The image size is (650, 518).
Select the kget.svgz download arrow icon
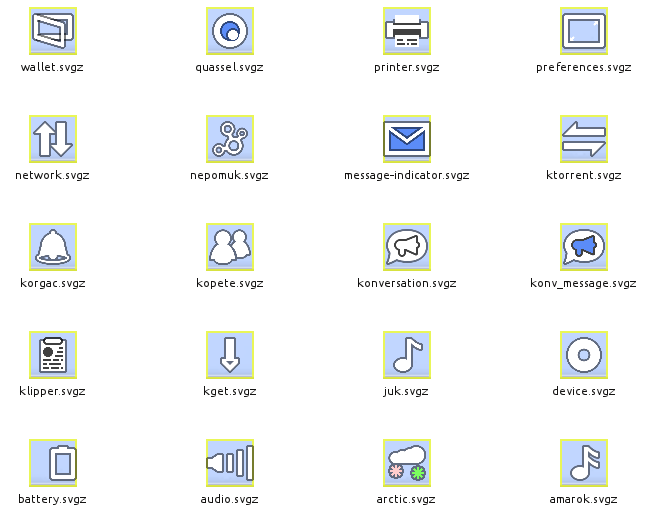click(230, 355)
